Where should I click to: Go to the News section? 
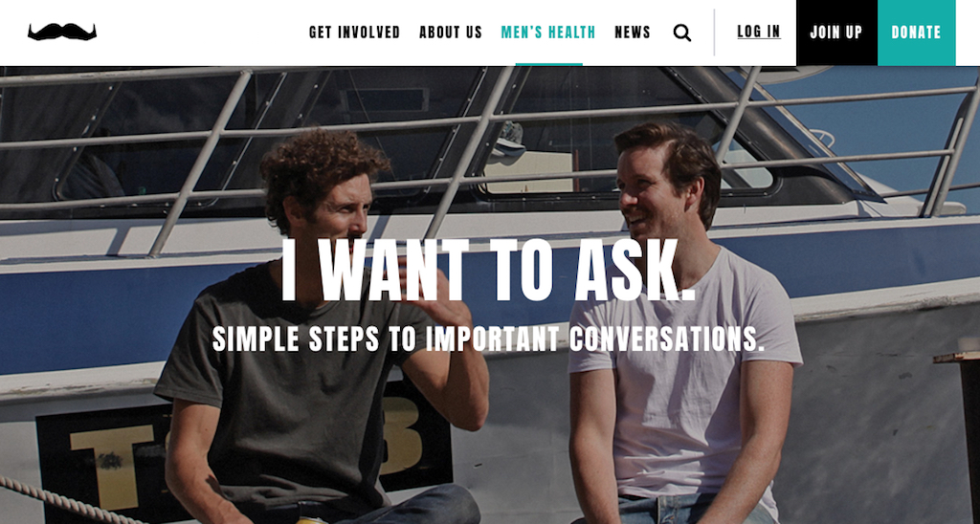(633, 32)
